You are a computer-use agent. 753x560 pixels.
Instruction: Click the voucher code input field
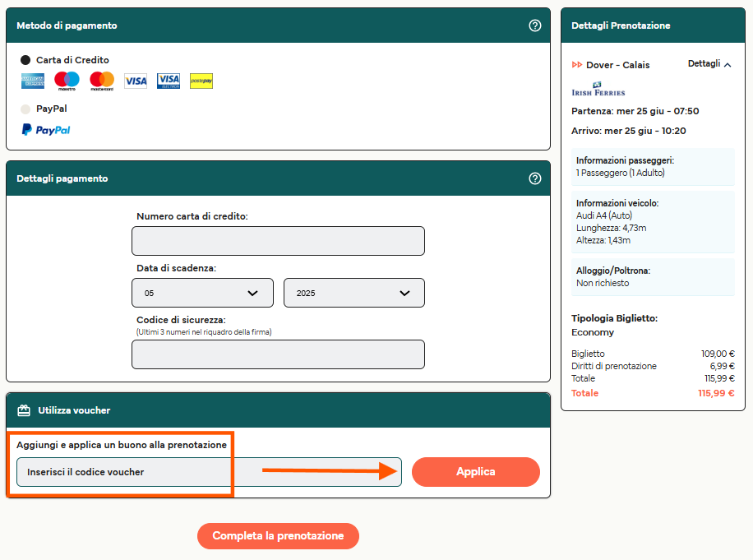(209, 472)
